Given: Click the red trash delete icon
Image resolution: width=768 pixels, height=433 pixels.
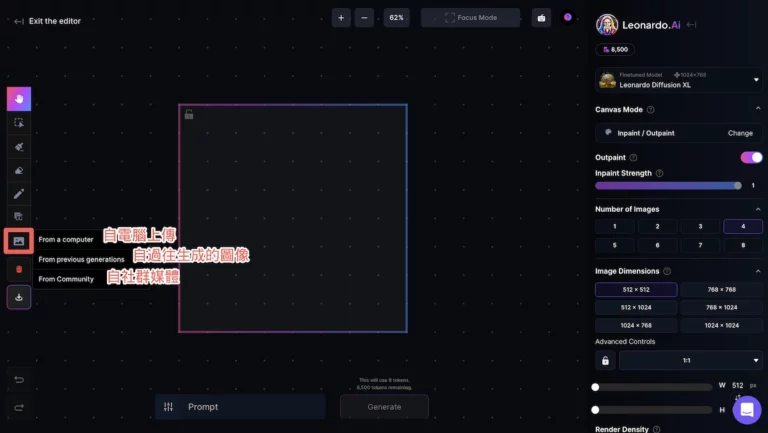Looking at the screenshot, I should (x=19, y=269).
